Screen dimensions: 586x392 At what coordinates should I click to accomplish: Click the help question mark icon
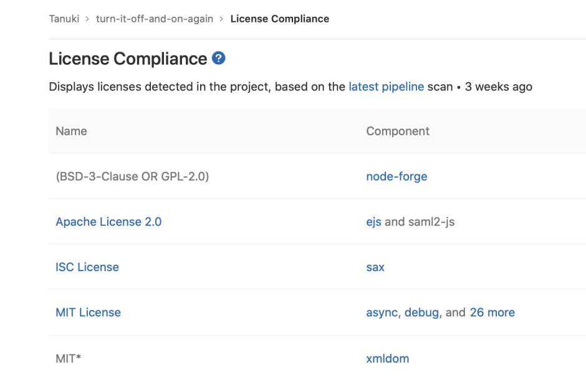[218, 59]
